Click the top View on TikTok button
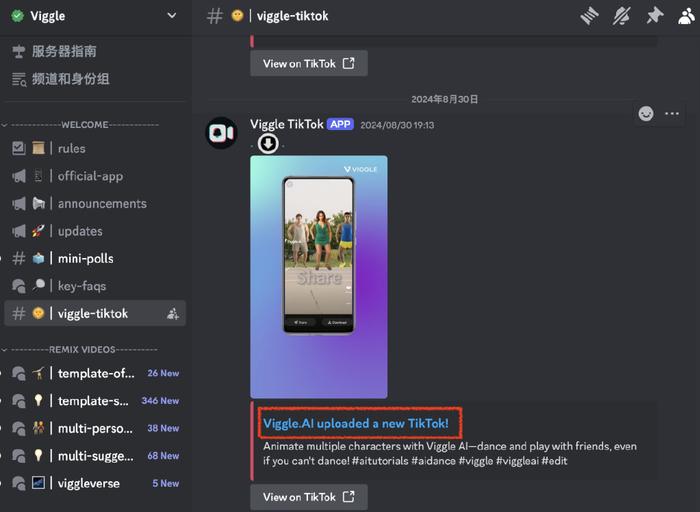Viewport: 700px width, 512px height. click(309, 63)
